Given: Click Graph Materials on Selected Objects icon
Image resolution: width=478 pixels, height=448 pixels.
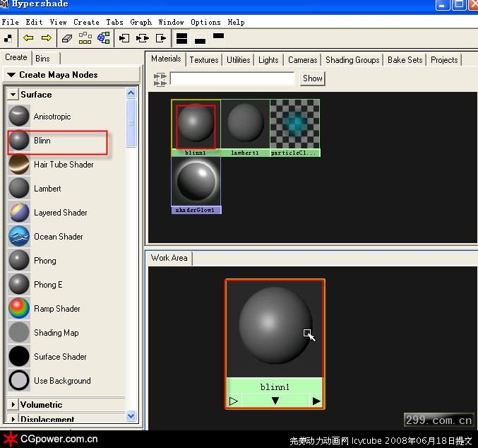Looking at the screenshot, I should (103, 37).
